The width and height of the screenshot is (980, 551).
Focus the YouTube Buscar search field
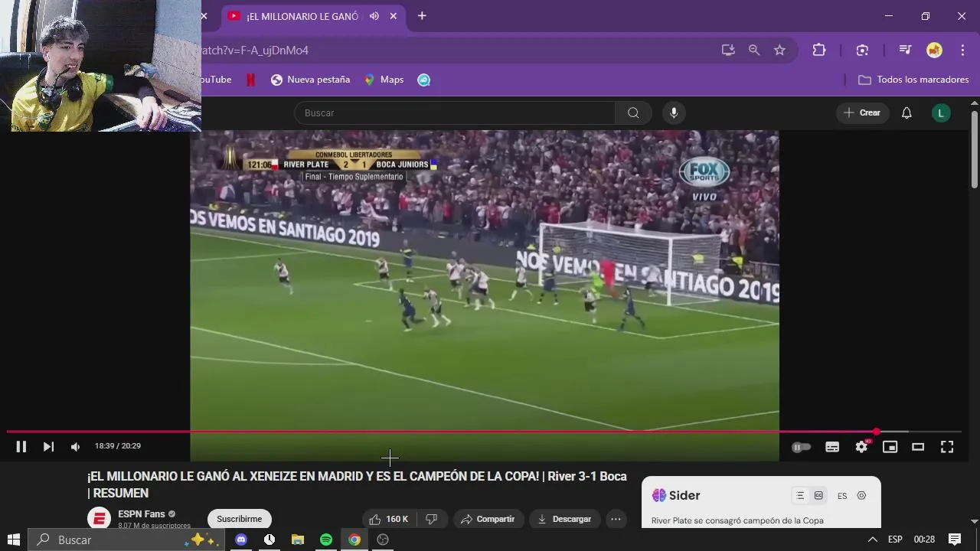pos(455,112)
